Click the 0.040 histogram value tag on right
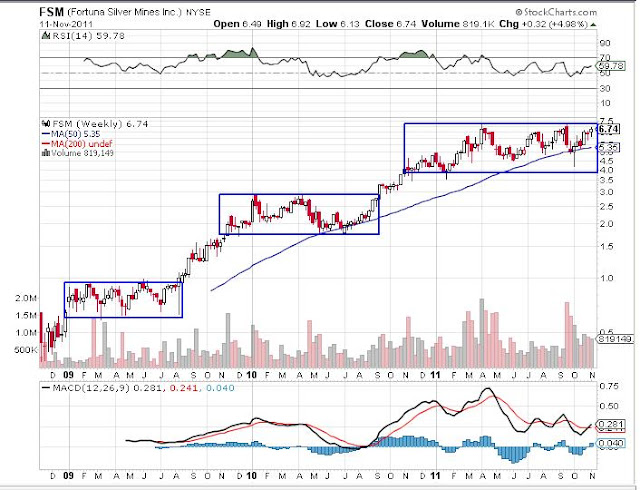The width and height of the screenshot is (640, 490). coord(610,443)
